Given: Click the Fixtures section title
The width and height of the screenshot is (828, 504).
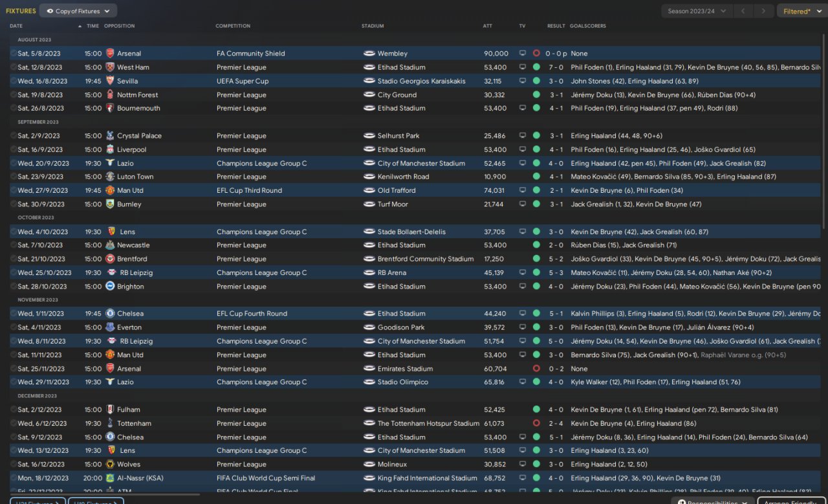Looking at the screenshot, I should point(21,11).
